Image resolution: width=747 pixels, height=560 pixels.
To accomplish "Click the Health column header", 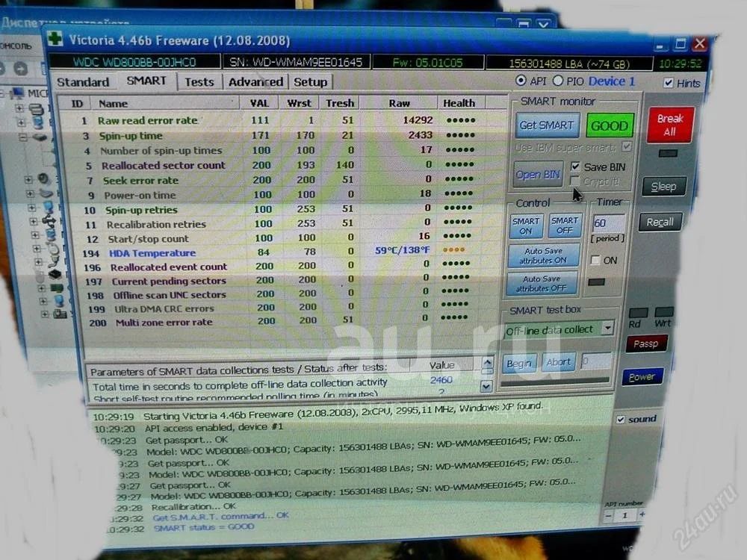I will tap(459, 103).
